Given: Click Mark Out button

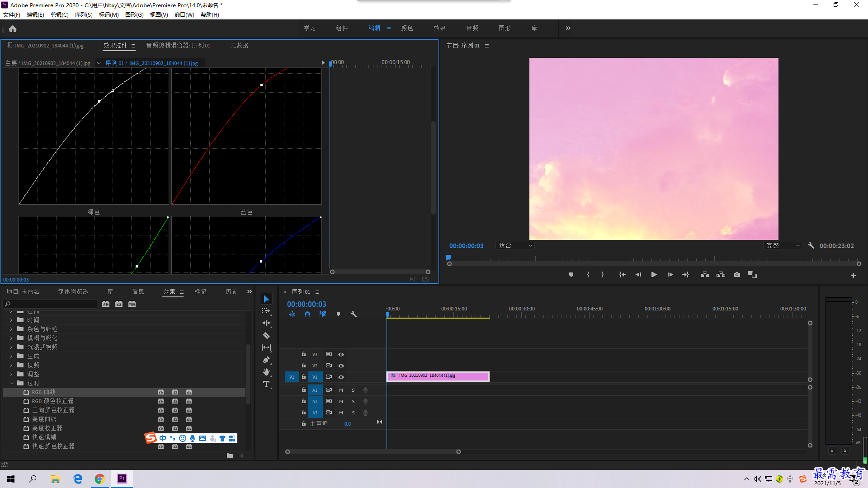Looking at the screenshot, I should 602,275.
